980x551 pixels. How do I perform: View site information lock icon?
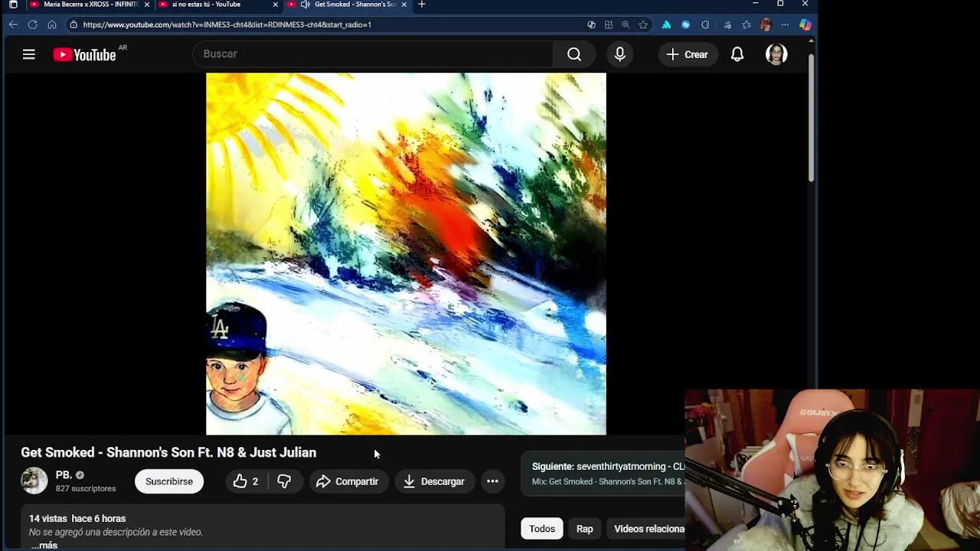click(x=73, y=24)
